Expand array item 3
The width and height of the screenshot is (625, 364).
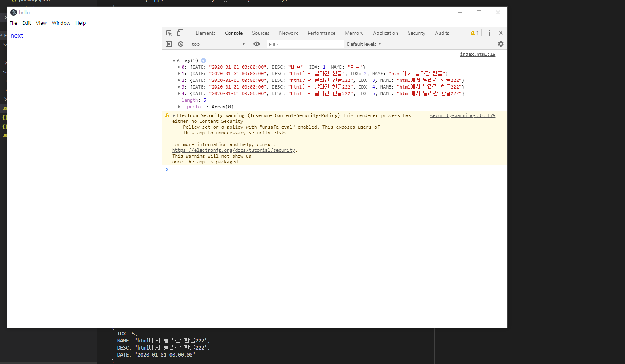pyautogui.click(x=179, y=87)
